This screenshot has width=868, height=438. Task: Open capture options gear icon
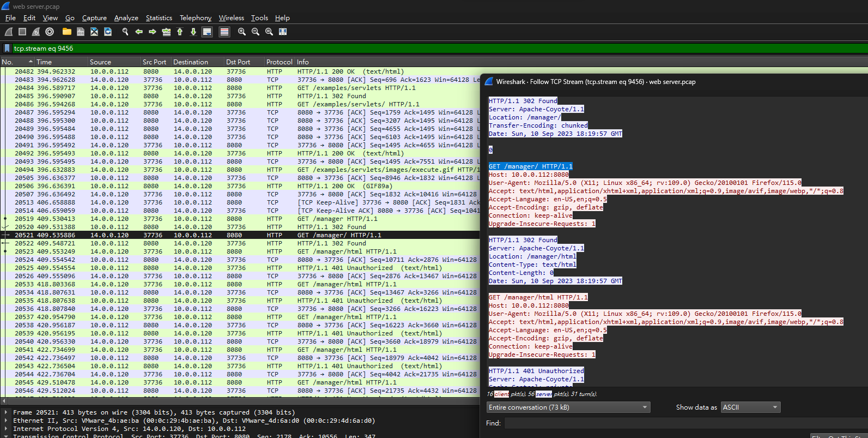[50, 32]
